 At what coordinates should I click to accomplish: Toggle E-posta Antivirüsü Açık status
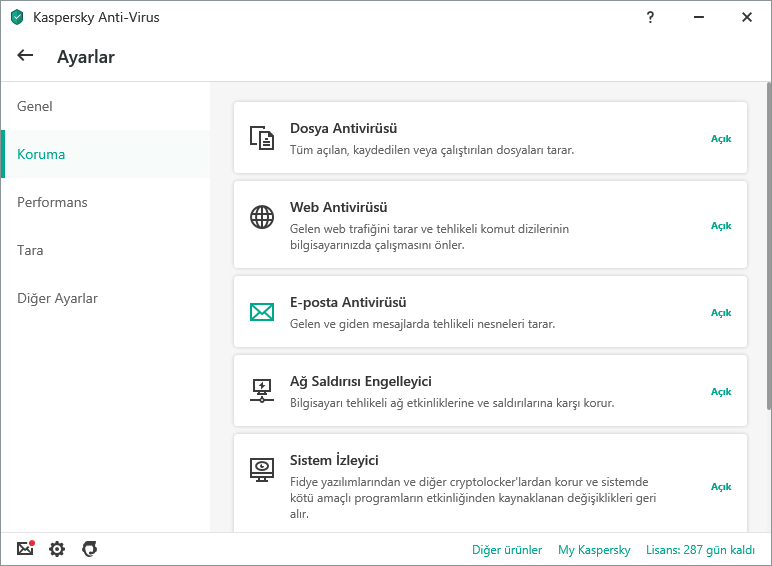[x=721, y=313]
